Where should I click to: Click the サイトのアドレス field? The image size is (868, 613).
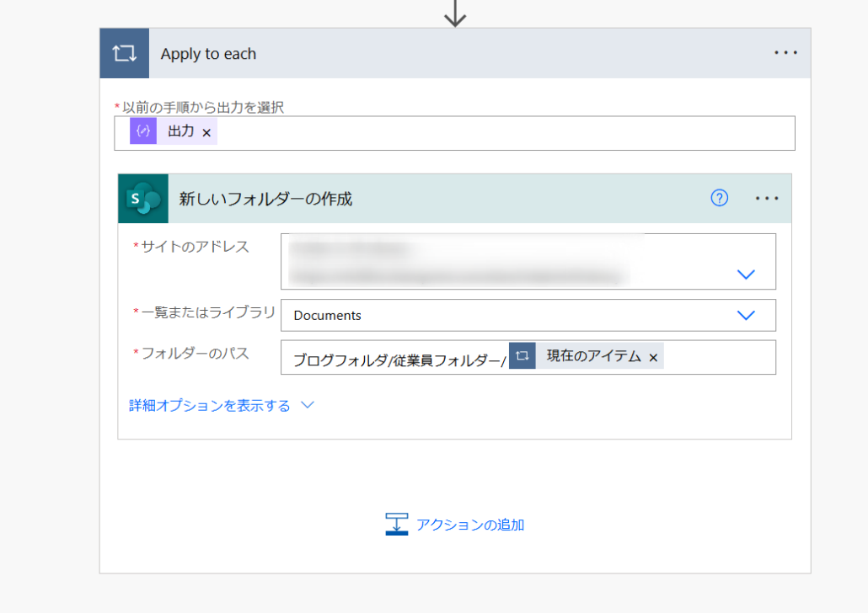point(506,261)
